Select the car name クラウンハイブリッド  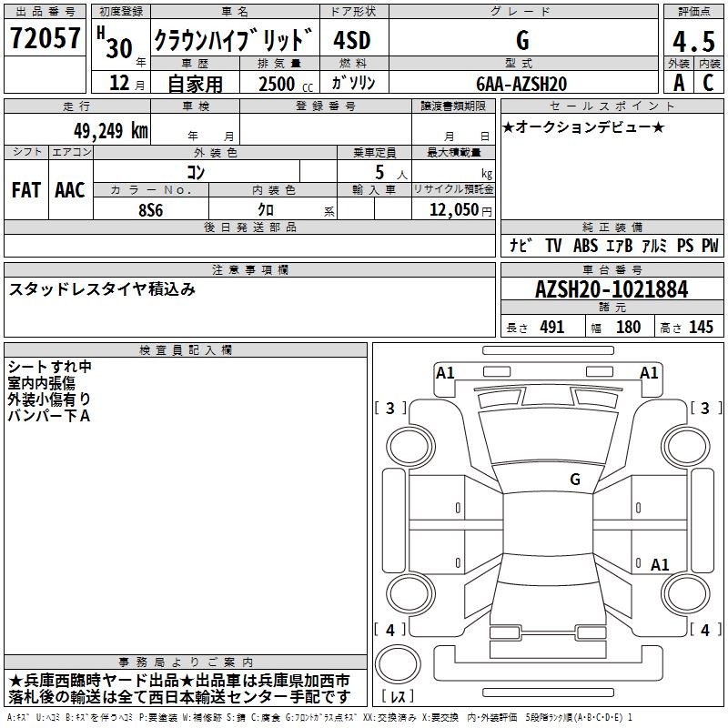coord(234,39)
